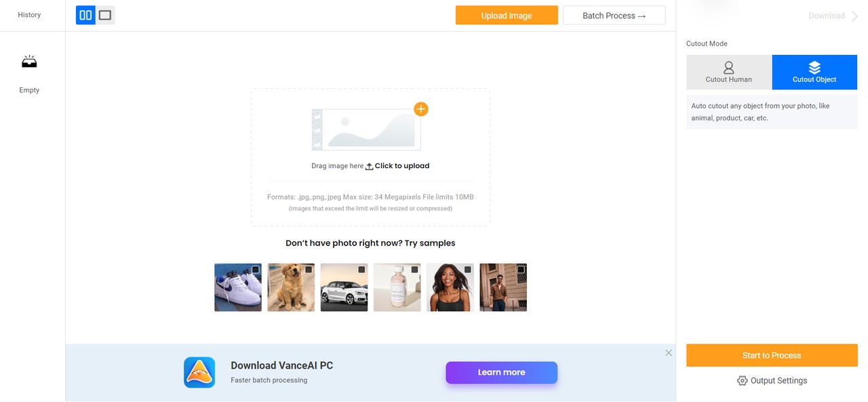Screen dimensions: 868x402
Task: Click the VanceAI PC app logo
Action: point(199,372)
